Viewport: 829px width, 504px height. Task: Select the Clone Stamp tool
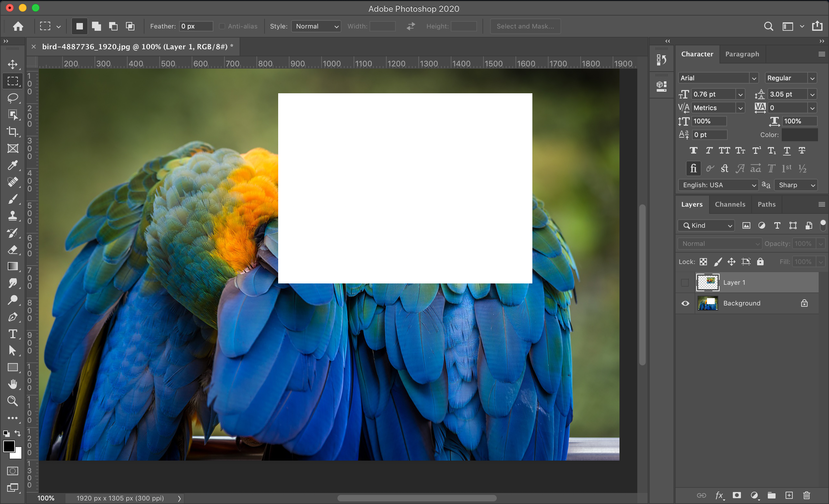[13, 216]
